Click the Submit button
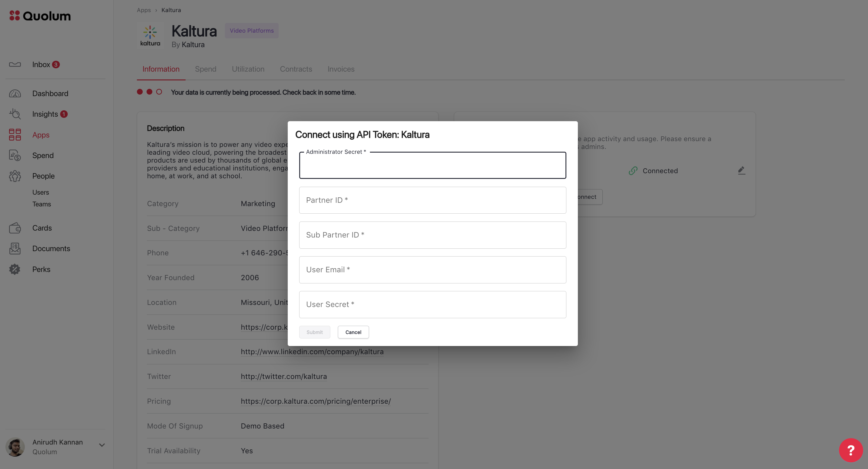 314,332
